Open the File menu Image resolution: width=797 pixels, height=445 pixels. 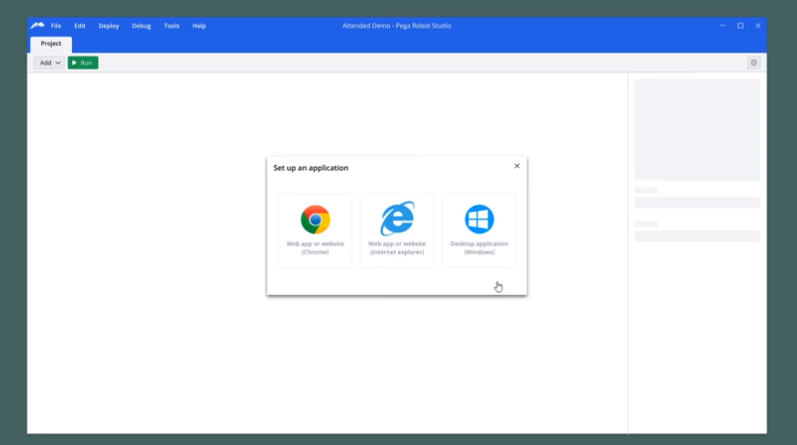tap(56, 26)
